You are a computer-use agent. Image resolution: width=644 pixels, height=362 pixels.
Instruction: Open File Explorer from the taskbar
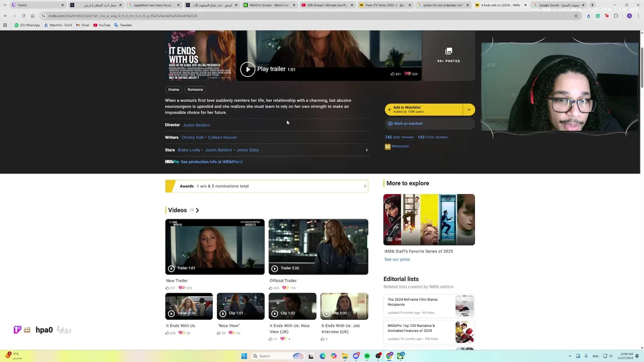pos(345,356)
